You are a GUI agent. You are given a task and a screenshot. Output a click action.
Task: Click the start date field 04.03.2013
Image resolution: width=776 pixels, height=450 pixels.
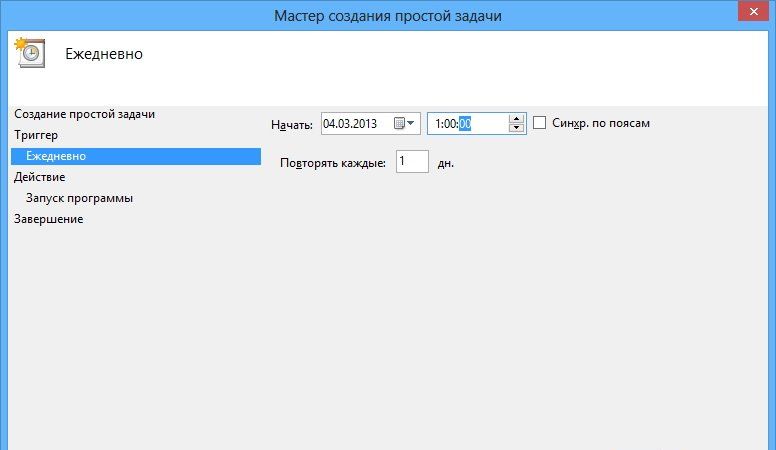click(x=350, y=124)
